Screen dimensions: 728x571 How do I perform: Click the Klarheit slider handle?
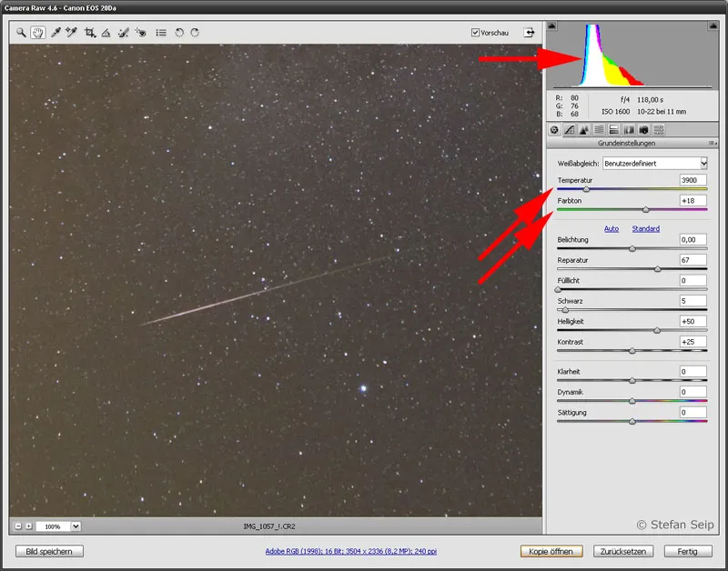point(632,380)
